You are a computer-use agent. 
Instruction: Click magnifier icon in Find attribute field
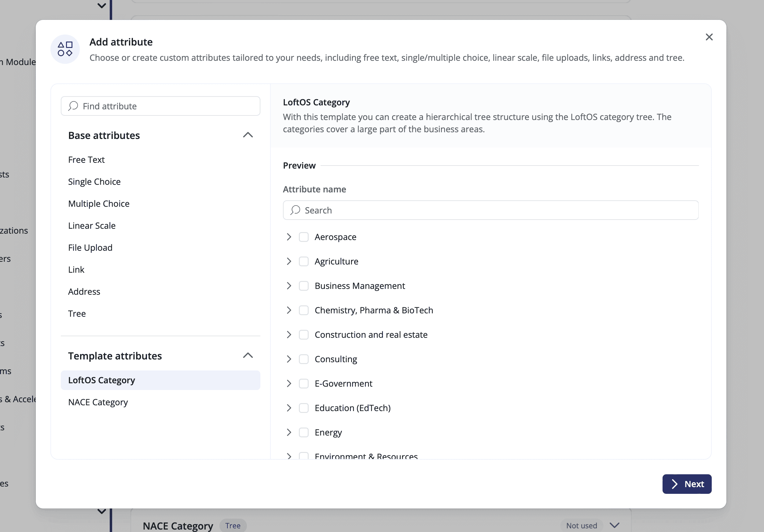click(73, 106)
